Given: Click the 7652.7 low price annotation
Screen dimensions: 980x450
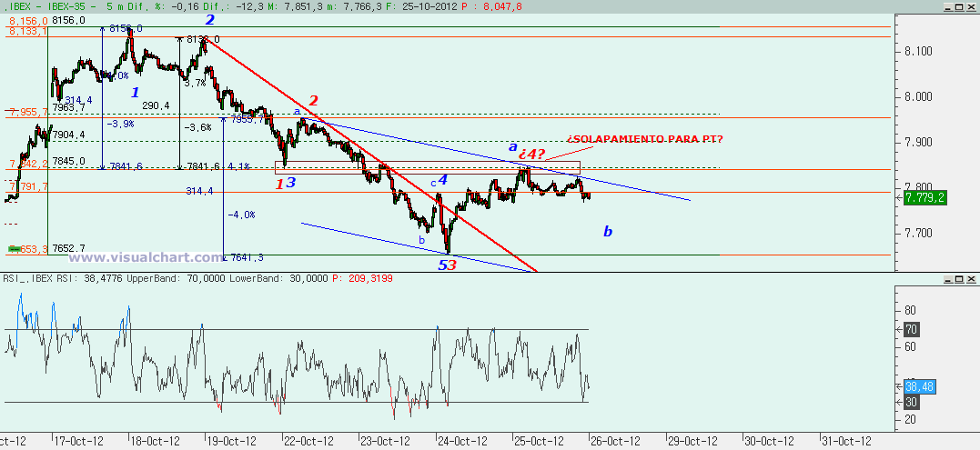Looking at the screenshot, I should 69,248.
